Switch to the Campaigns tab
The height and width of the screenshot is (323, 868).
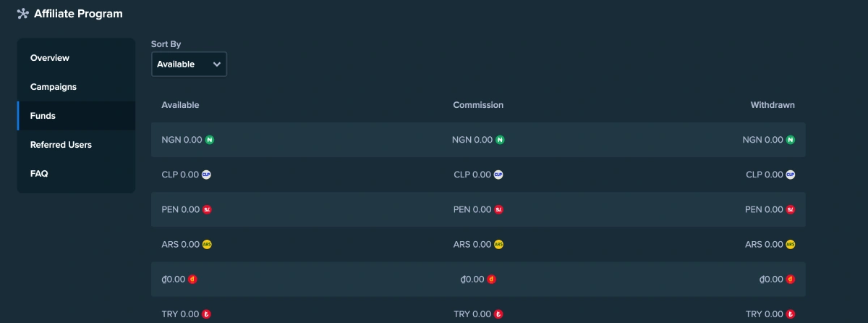coord(54,87)
